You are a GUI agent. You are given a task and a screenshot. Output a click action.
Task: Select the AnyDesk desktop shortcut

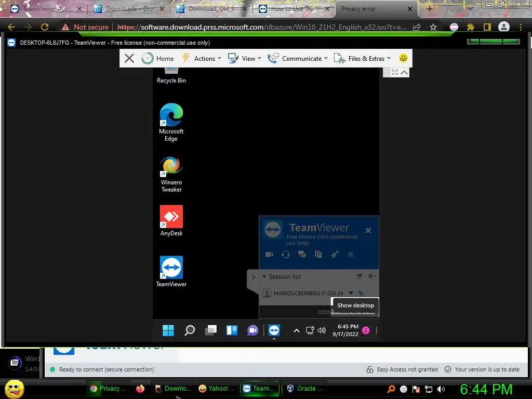171,220
